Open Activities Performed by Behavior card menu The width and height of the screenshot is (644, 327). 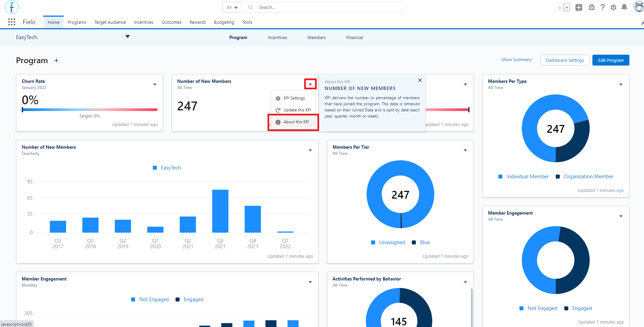pyautogui.click(x=465, y=282)
